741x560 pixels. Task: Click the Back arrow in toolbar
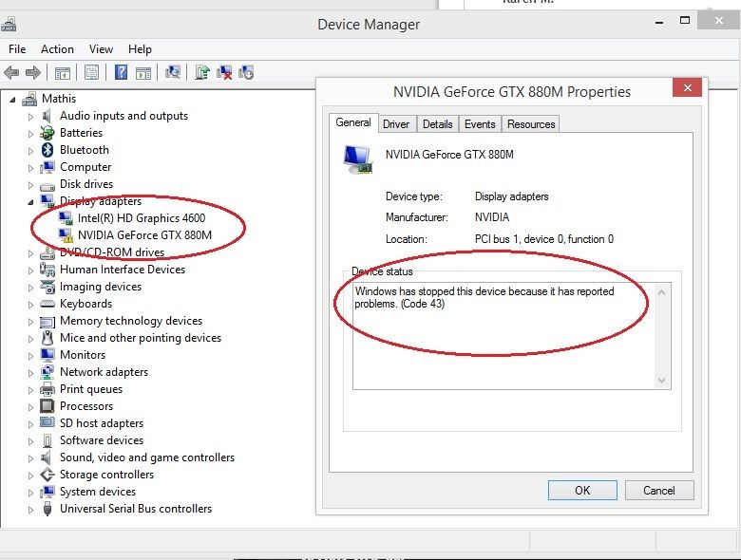click(x=11, y=73)
